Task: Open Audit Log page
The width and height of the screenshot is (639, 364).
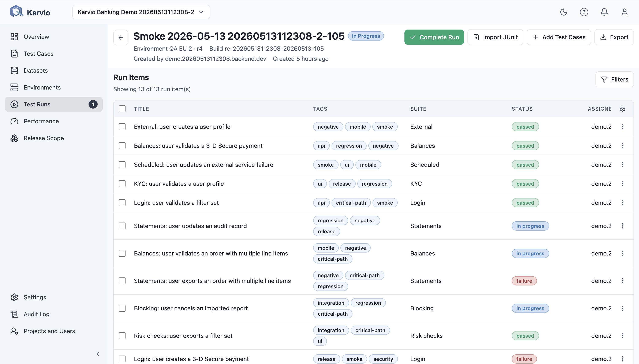Action: [x=54, y=314]
